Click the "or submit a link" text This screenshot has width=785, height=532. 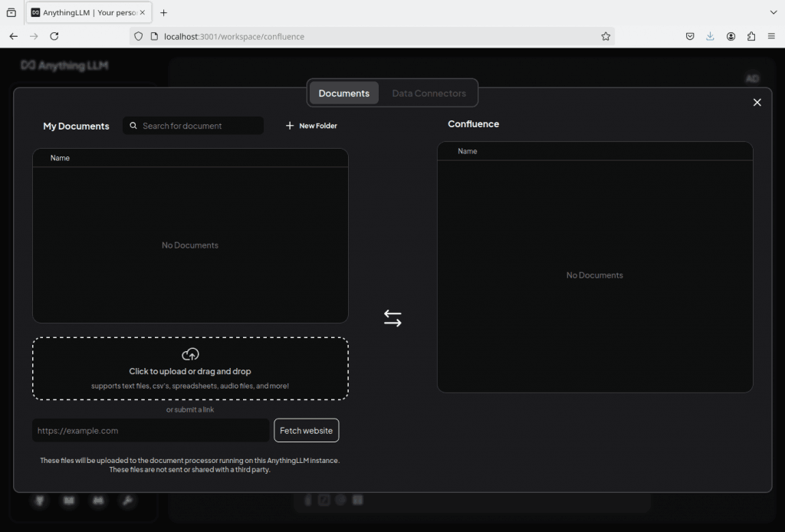click(x=190, y=409)
